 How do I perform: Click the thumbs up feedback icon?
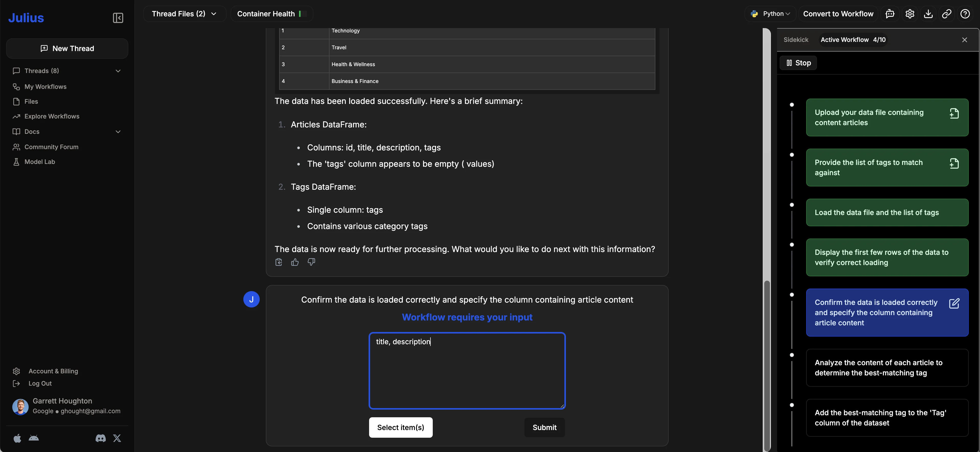(x=295, y=262)
